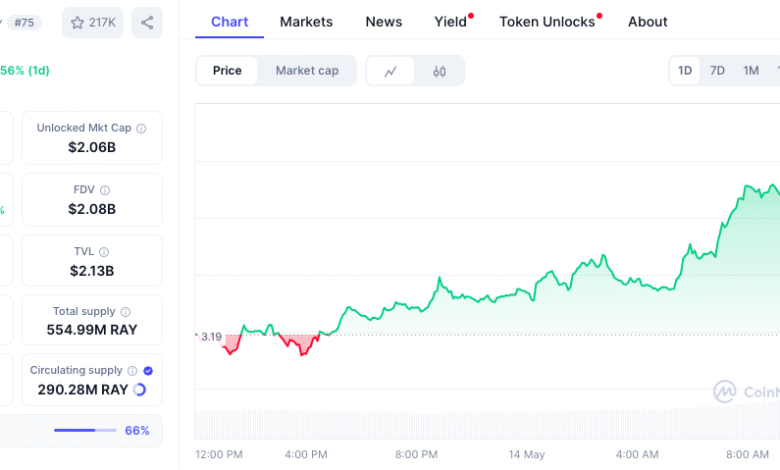The height and width of the screenshot is (470, 780).
Task: Open the Token Unlocks tab
Action: click(x=547, y=21)
